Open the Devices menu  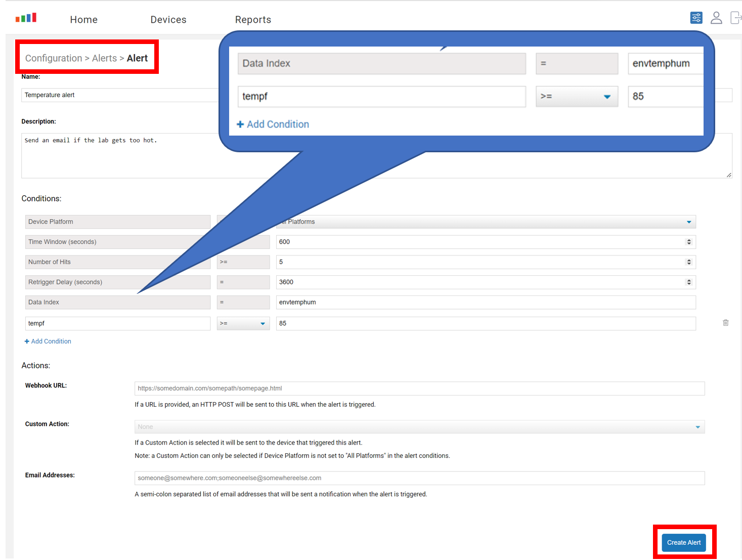coord(168,20)
